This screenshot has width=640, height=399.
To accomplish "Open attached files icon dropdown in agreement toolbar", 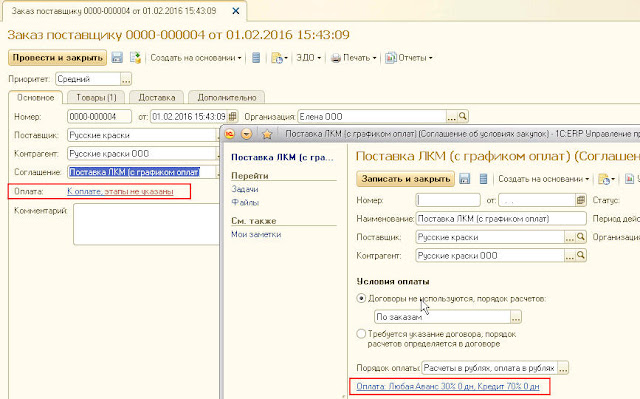I will [606, 179].
